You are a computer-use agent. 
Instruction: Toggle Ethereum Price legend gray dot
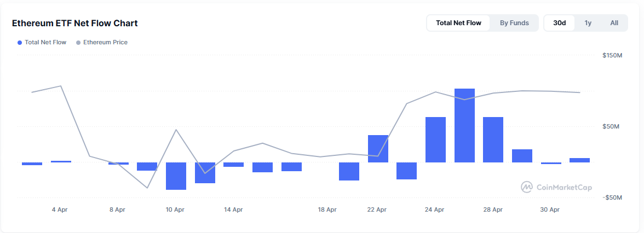[78, 42]
